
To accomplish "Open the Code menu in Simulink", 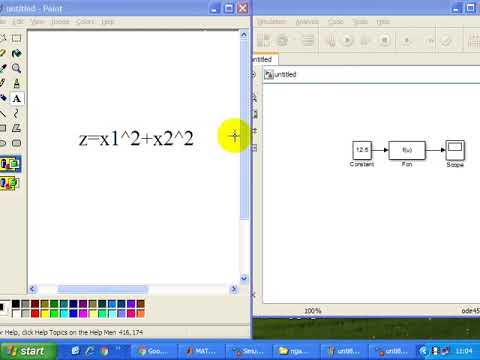I will click(x=335, y=22).
